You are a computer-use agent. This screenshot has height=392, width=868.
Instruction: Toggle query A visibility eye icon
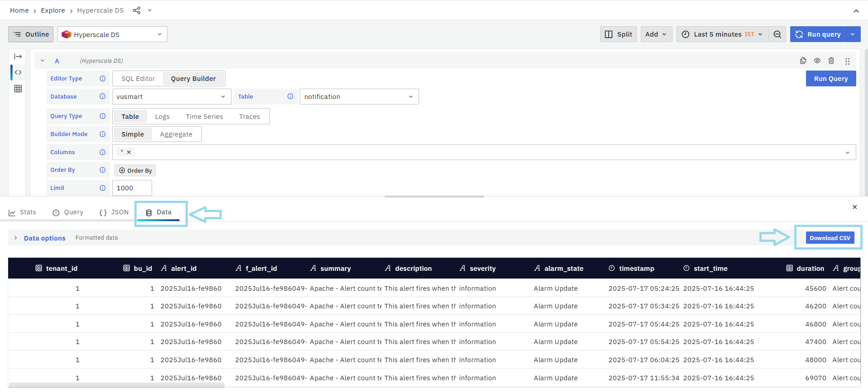coord(817,61)
